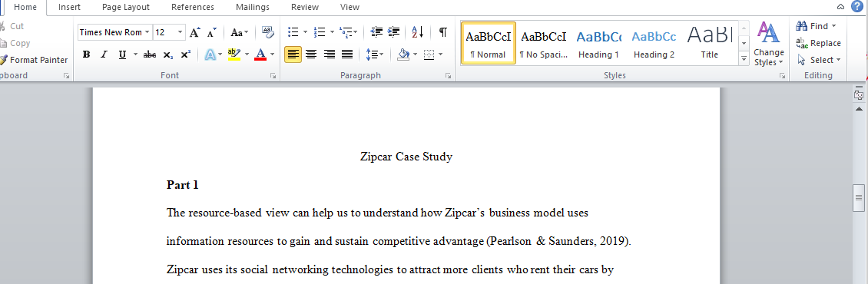Viewport: 868px width, 284px height.
Task: Switch to the Mailings tab
Action: (253, 7)
